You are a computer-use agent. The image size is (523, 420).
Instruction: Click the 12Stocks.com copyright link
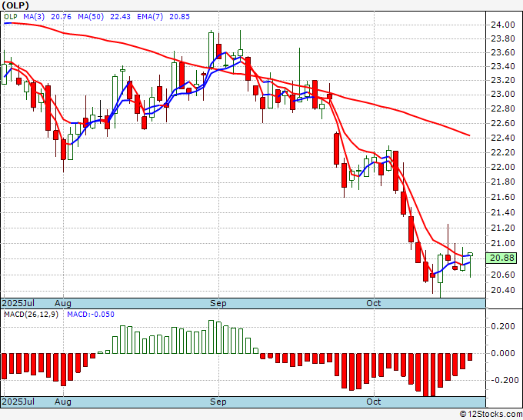click(491, 415)
